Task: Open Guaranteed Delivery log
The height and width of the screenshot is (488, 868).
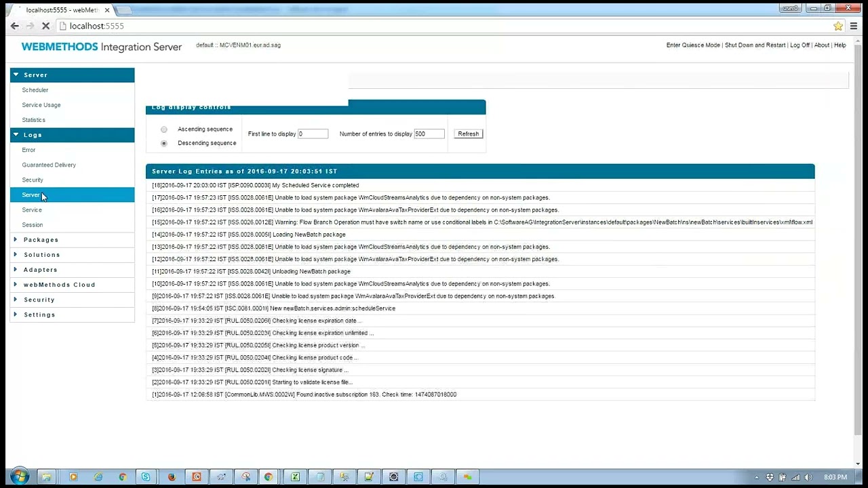Action: 49,165
